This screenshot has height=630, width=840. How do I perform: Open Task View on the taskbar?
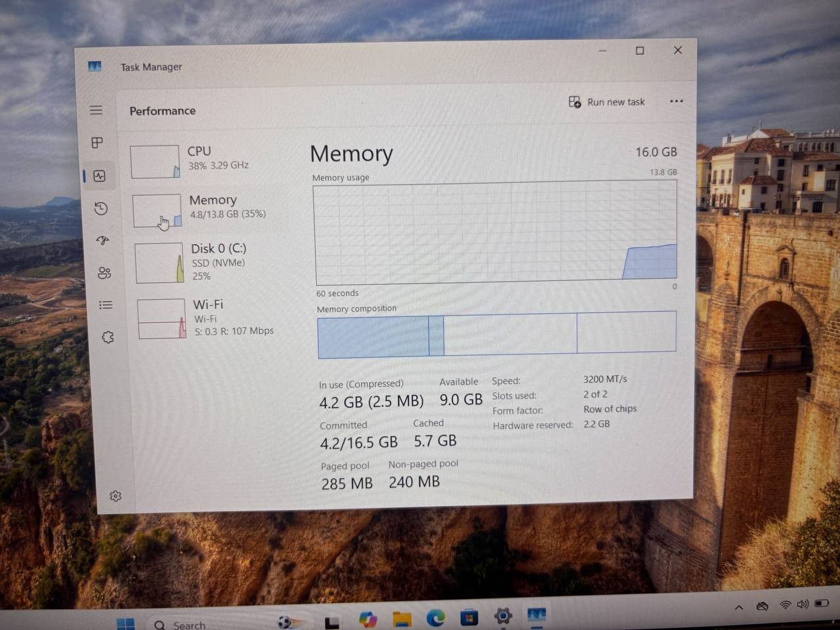tap(332, 622)
